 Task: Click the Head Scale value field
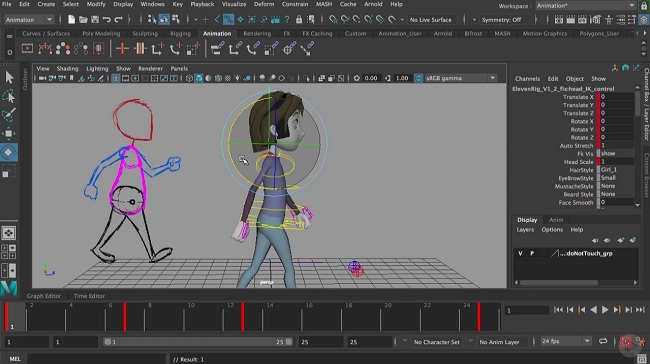pyautogui.click(x=616, y=162)
